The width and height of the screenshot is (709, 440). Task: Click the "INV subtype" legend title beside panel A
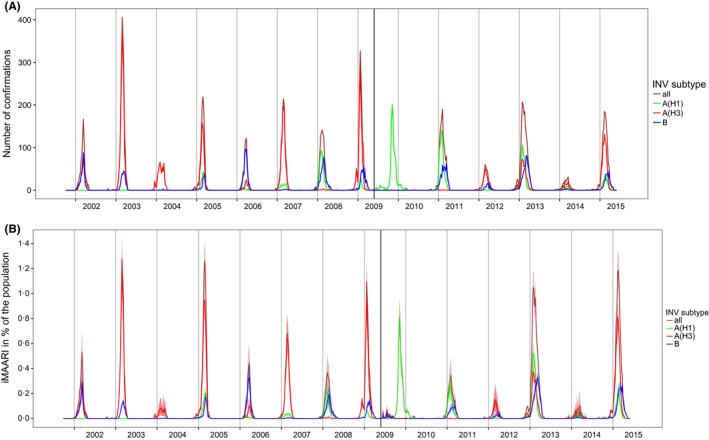(x=679, y=85)
